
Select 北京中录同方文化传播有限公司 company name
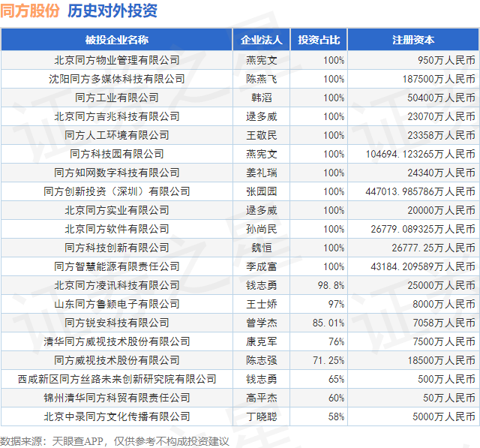(117, 416)
